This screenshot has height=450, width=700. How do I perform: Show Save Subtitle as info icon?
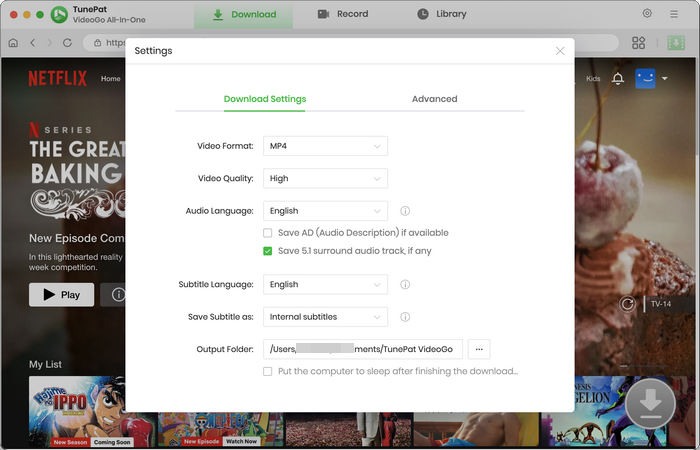[x=405, y=317]
